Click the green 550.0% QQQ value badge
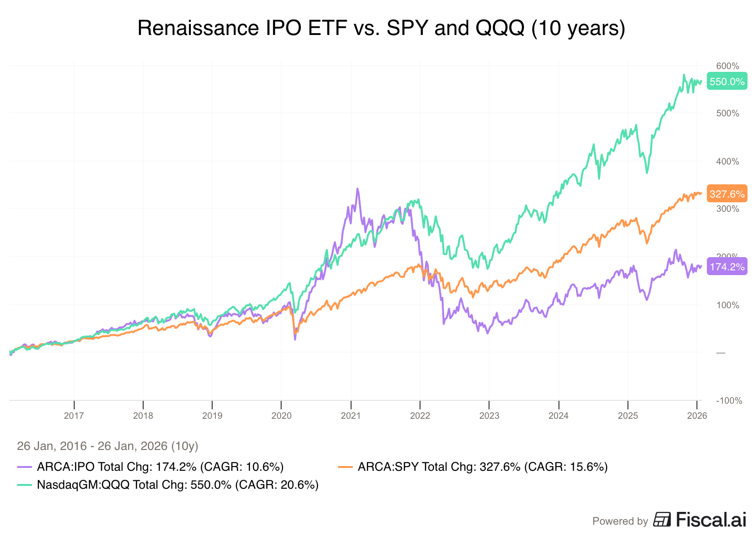This screenshot has height=536, width=756. click(x=727, y=81)
